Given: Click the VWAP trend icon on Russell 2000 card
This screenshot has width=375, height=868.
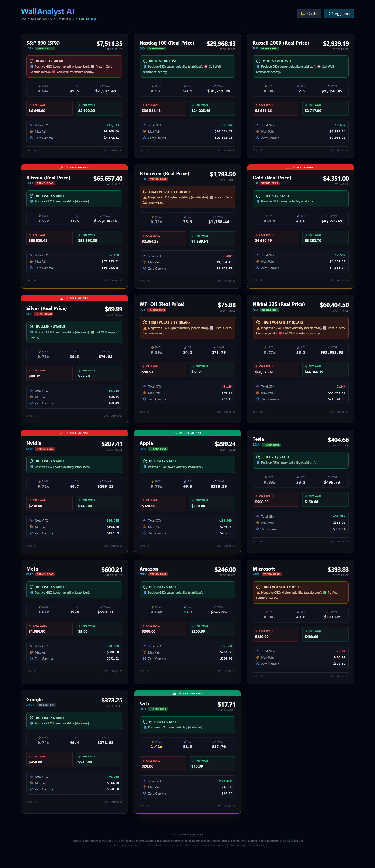Looking at the screenshot, I should [328, 86].
